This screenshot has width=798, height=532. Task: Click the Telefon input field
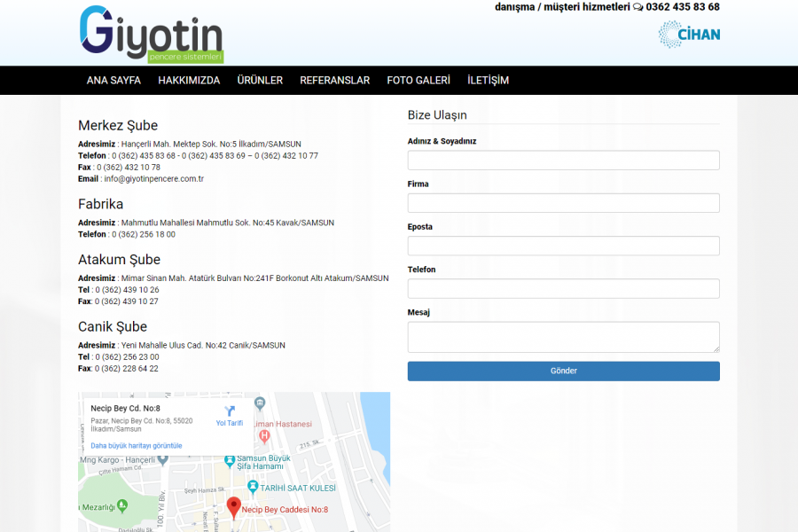click(563, 288)
